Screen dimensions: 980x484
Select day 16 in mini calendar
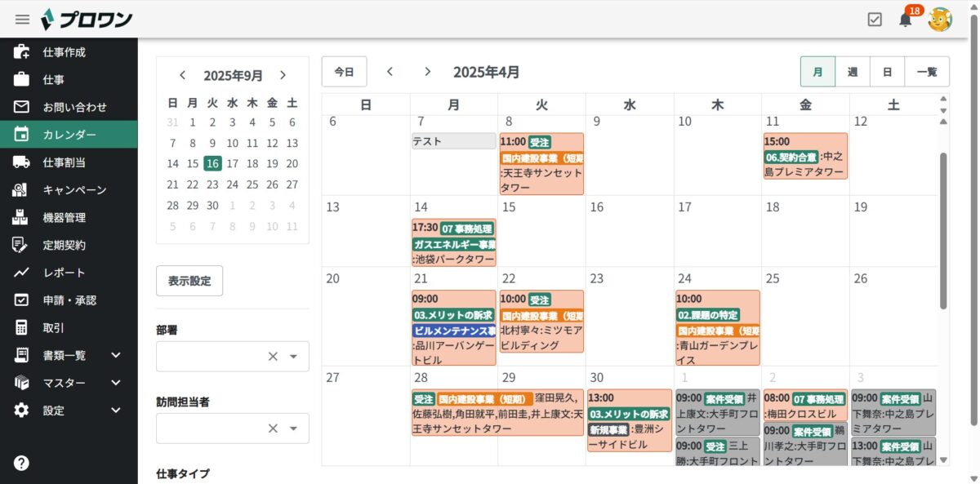pos(212,163)
